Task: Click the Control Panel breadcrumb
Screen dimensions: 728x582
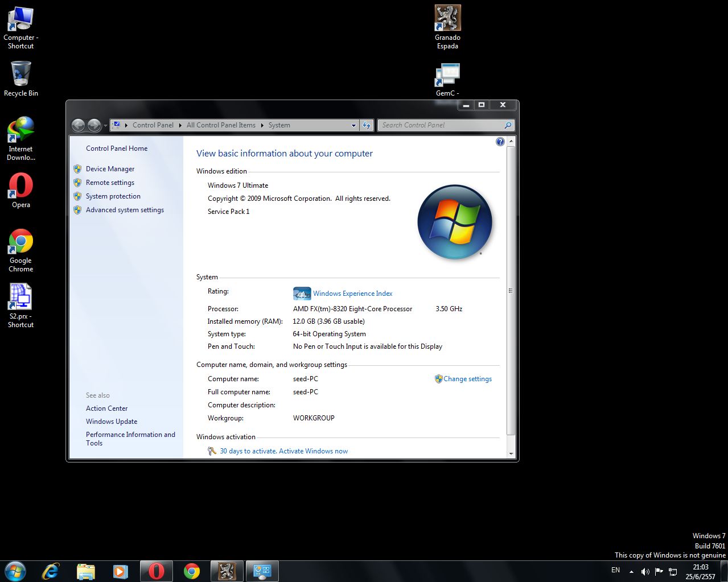Action: coord(153,125)
